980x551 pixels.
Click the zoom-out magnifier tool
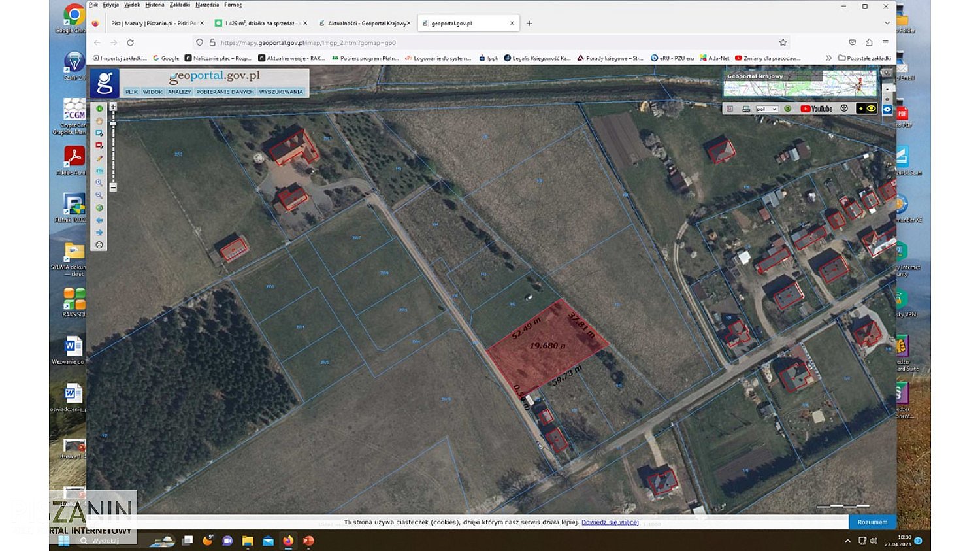[x=99, y=195]
